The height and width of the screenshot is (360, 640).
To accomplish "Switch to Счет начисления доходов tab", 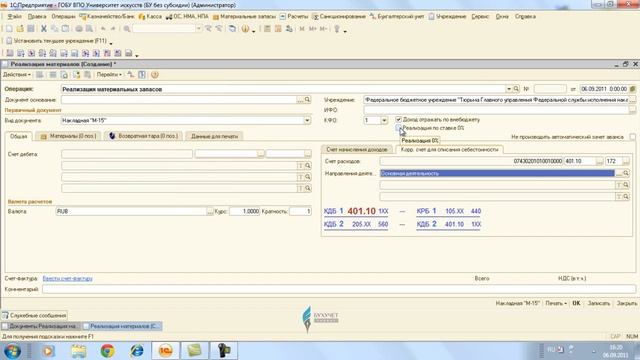I will pyautogui.click(x=357, y=149).
